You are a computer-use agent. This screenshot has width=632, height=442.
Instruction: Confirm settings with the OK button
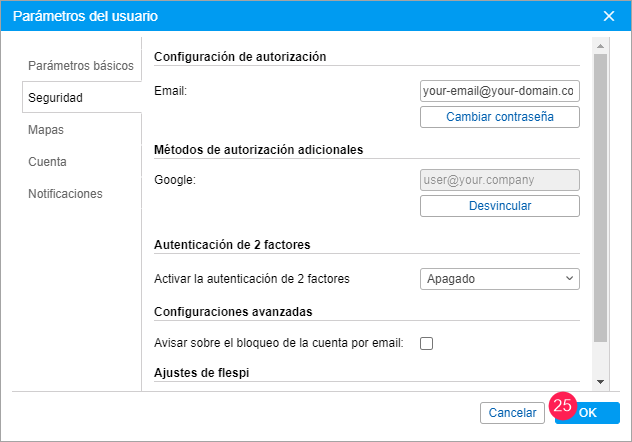point(590,412)
